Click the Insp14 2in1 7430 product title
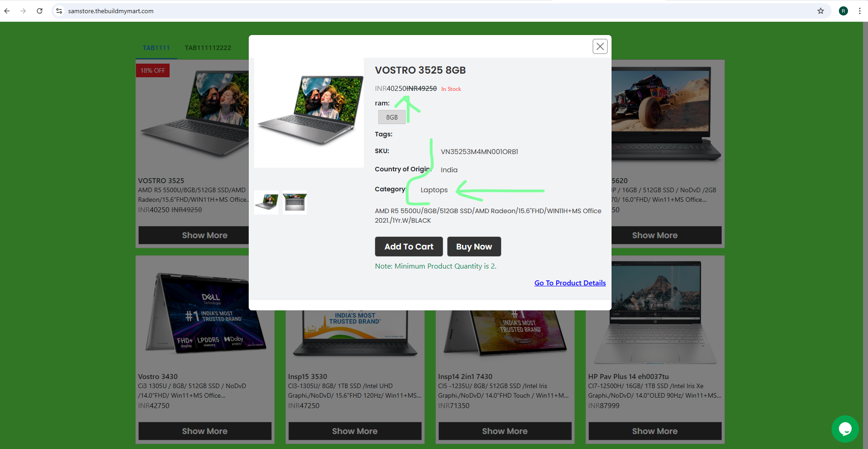 point(465,377)
